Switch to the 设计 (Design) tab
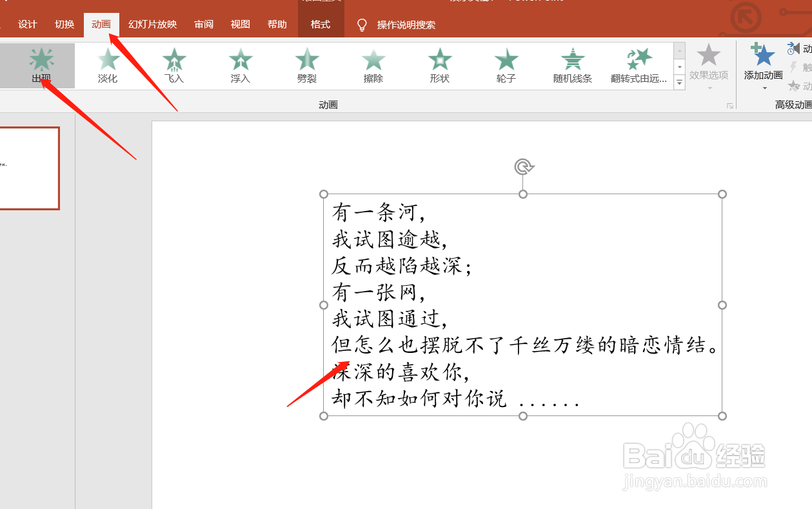This screenshot has height=509, width=812. pos(28,25)
